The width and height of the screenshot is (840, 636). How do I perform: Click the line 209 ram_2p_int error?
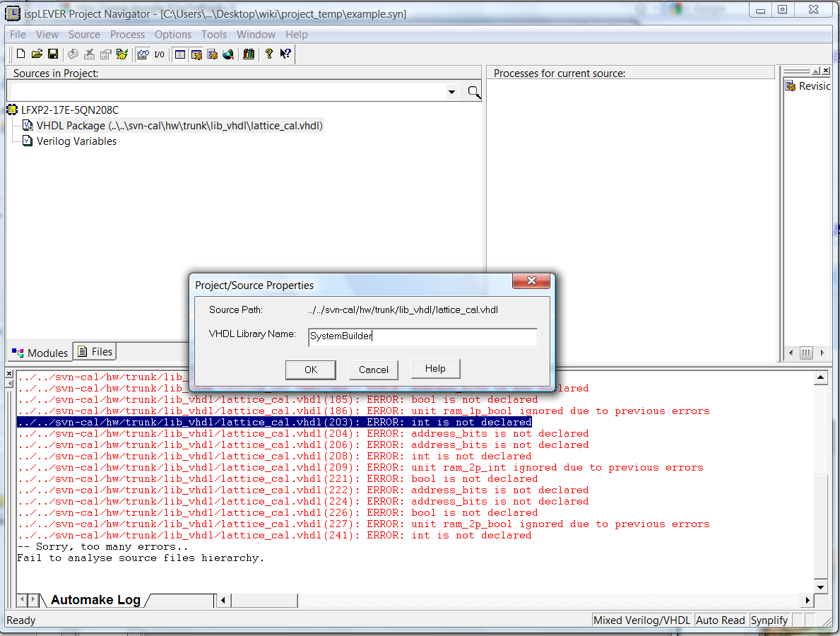[360, 468]
